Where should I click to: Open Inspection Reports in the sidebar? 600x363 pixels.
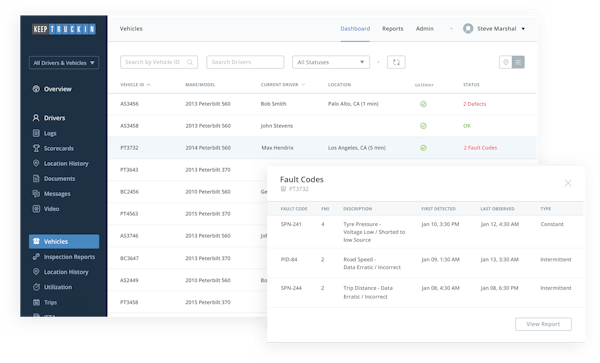[64, 257]
